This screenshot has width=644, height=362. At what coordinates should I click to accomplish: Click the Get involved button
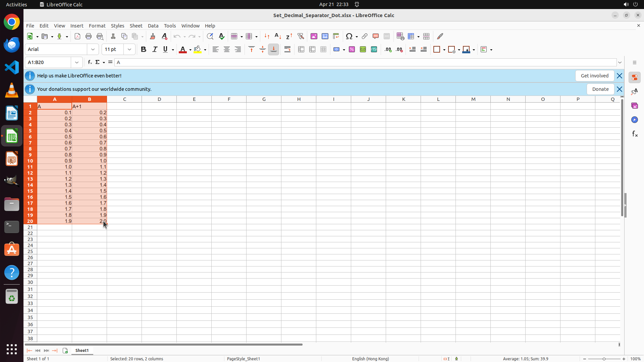(x=594, y=76)
